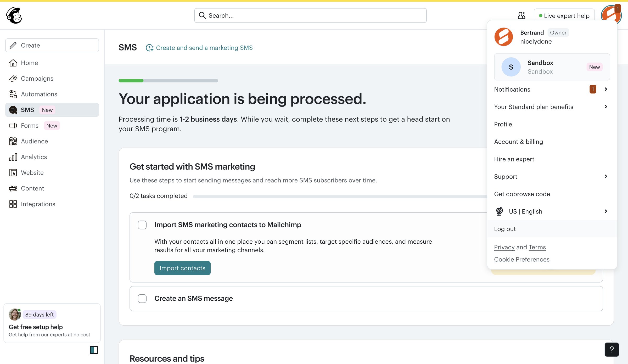Click the Audience people icon
This screenshot has height=364, width=628.
point(13,141)
